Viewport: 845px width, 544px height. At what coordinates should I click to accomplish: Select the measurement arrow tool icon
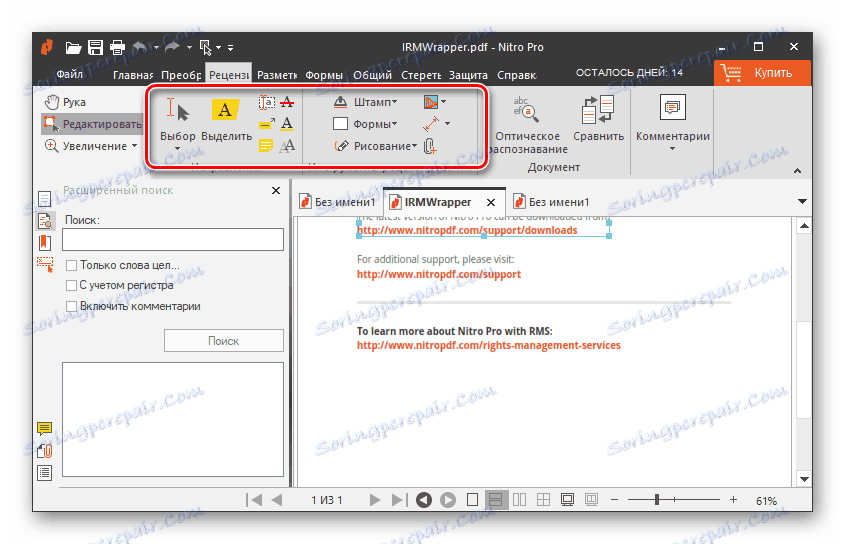(431, 124)
